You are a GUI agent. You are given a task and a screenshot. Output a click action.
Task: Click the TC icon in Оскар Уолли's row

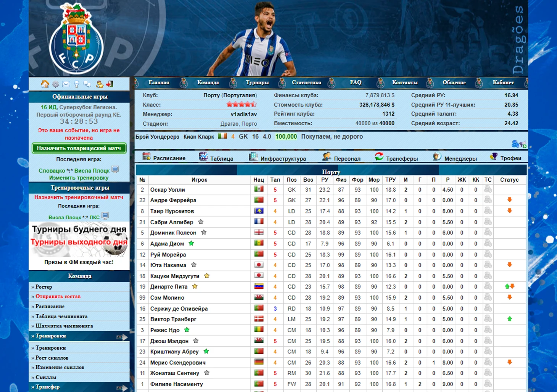(x=488, y=189)
